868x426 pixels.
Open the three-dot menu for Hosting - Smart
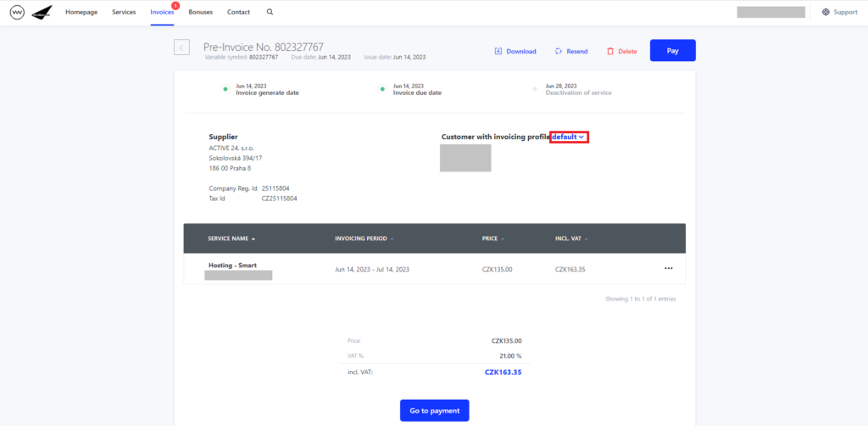pos(668,269)
